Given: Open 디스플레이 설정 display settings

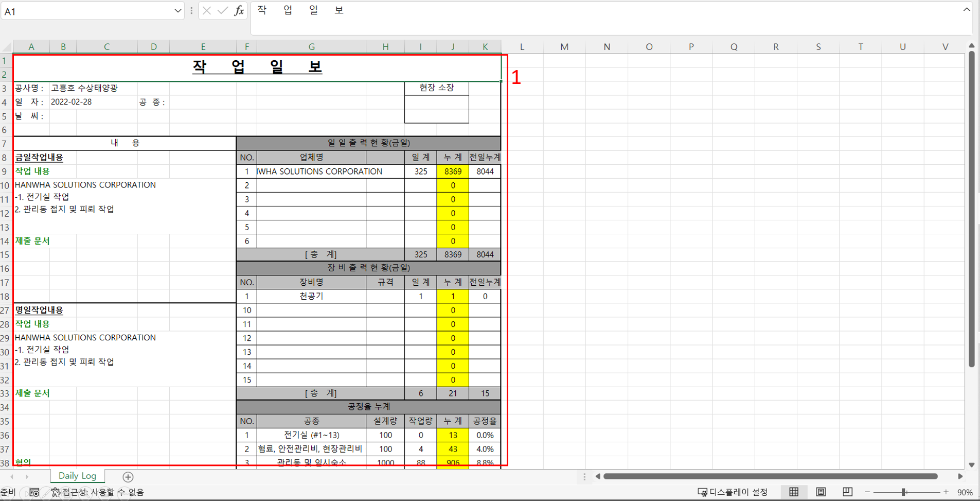Looking at the screenshot, I should (733, 492).
